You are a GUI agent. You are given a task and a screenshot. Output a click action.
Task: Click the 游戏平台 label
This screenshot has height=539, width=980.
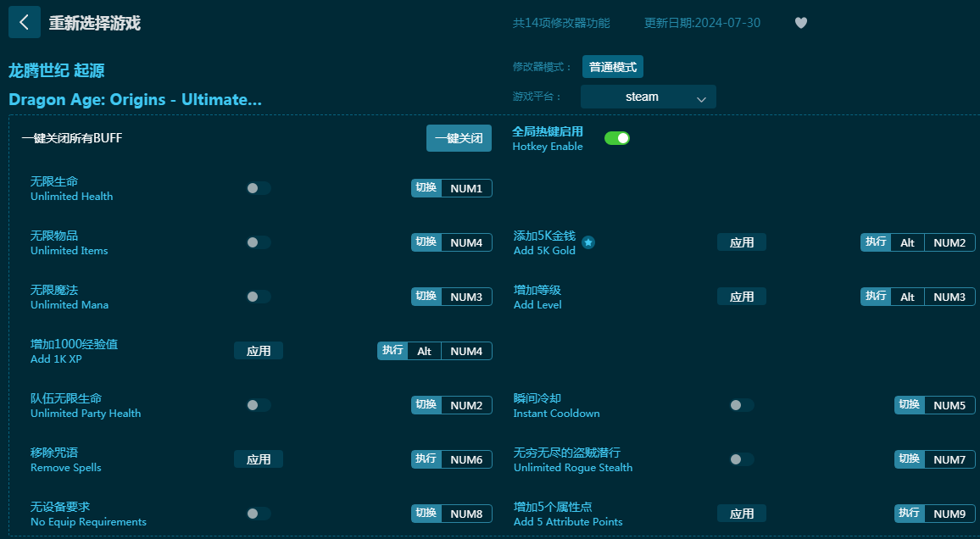537,97
